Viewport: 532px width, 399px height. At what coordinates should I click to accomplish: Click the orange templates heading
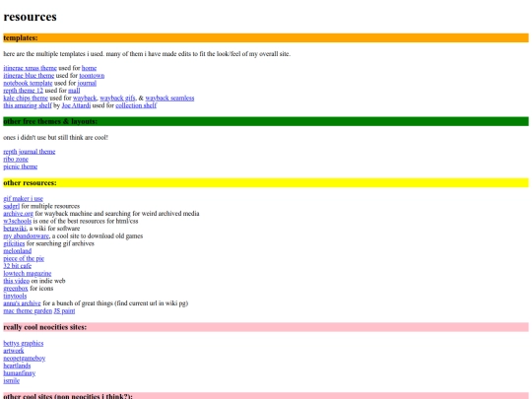266,38
